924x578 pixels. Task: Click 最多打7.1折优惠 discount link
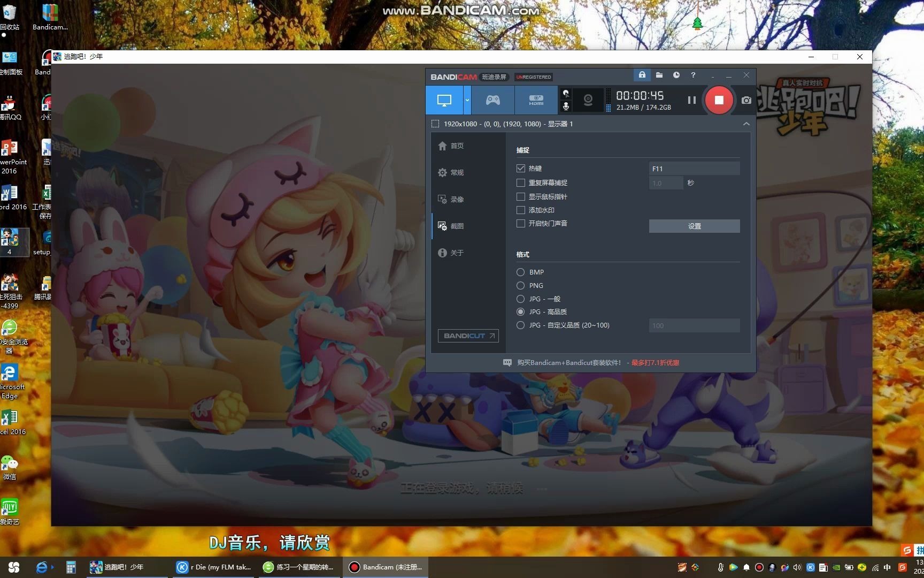pos(655,363)
